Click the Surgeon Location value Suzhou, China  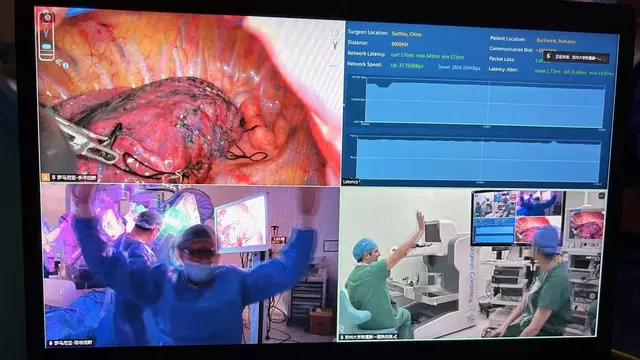[406, 34]
